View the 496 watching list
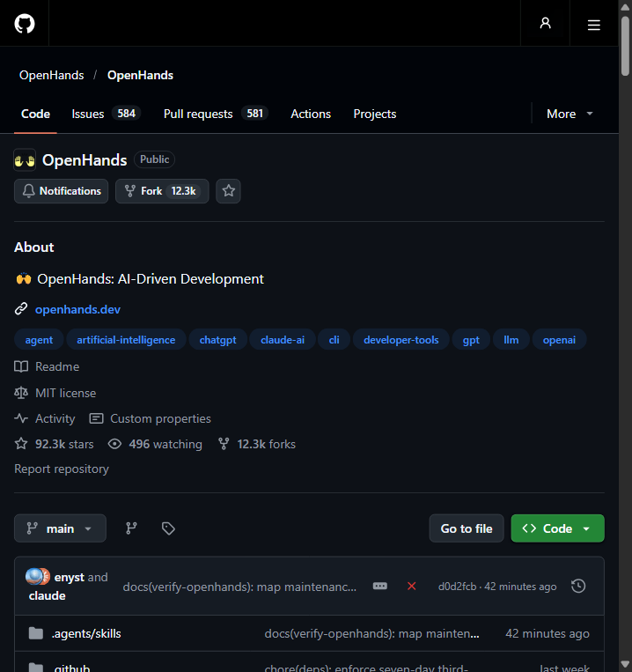Image resolution: width=632 pixels, height=672 pixels. tap(155, 444)
